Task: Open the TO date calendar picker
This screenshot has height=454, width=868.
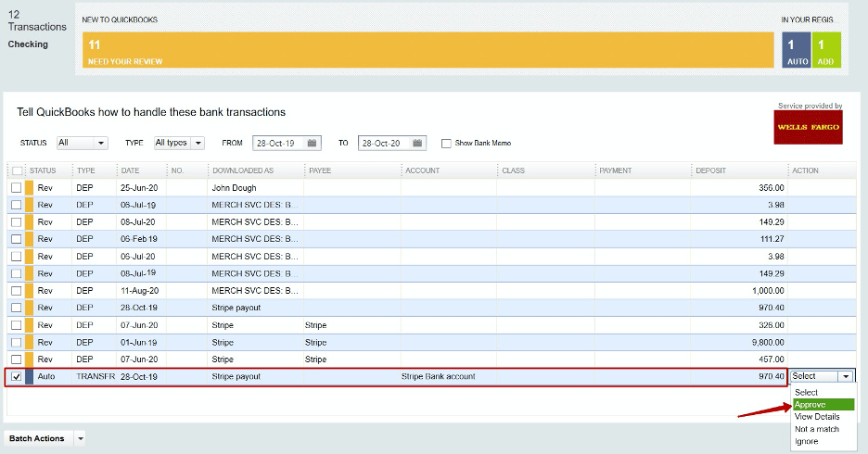Action: click(x=416, y=144)
